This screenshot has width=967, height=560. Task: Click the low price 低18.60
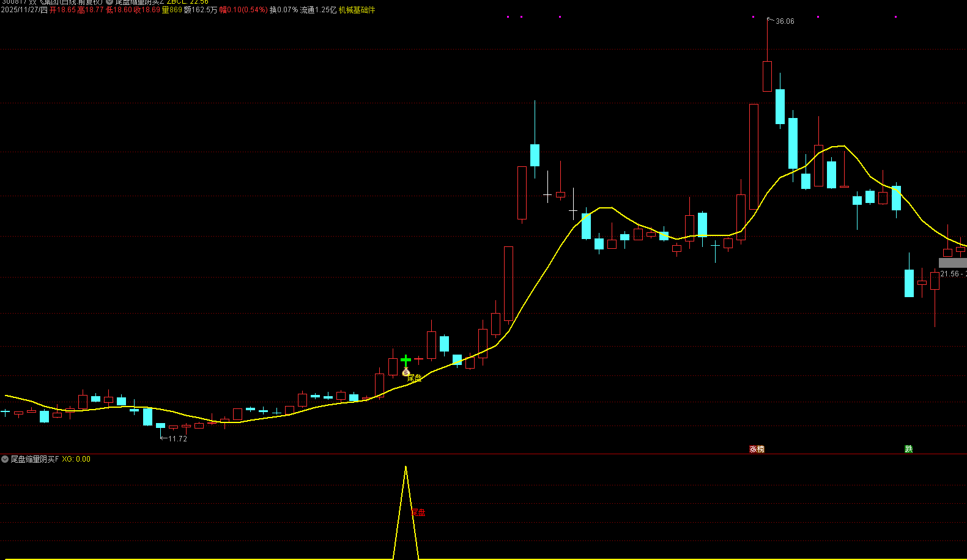(119, 10)
